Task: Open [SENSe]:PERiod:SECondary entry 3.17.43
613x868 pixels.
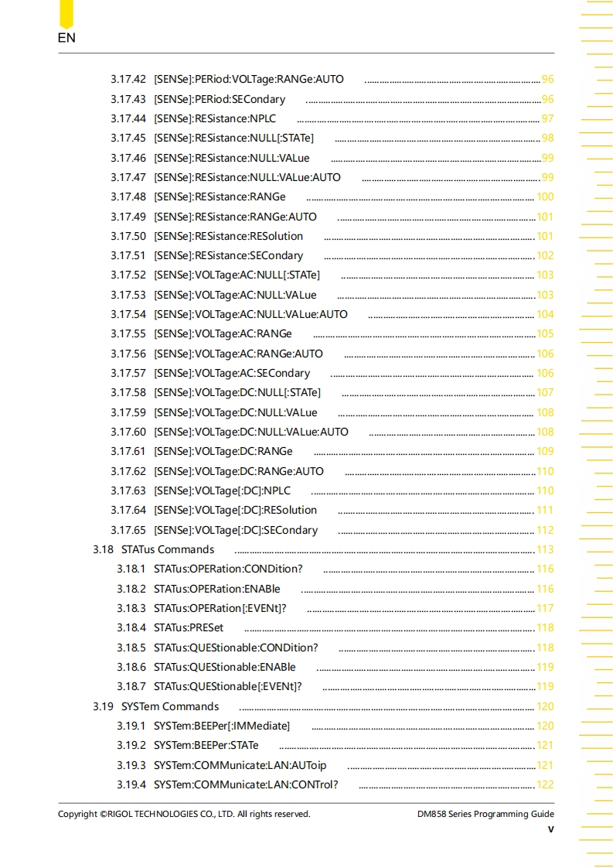Action: tap(219, 99)
